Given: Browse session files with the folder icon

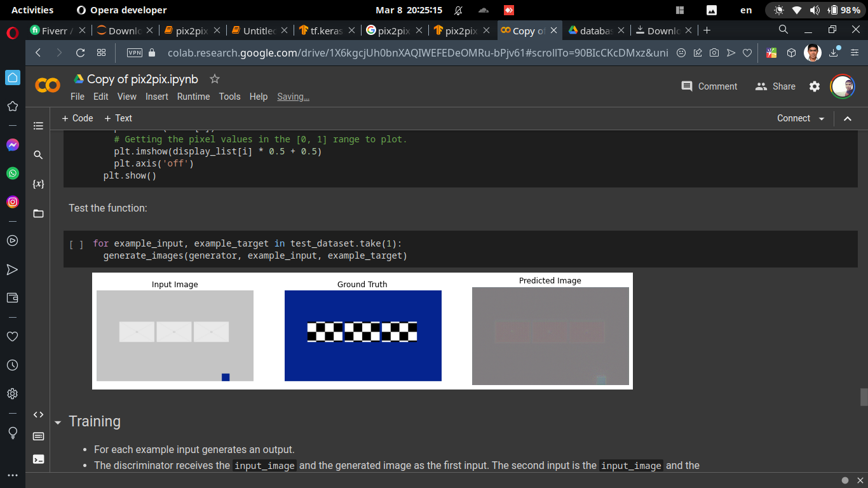Looking at the screenshot, I should (x=37, y=213).
